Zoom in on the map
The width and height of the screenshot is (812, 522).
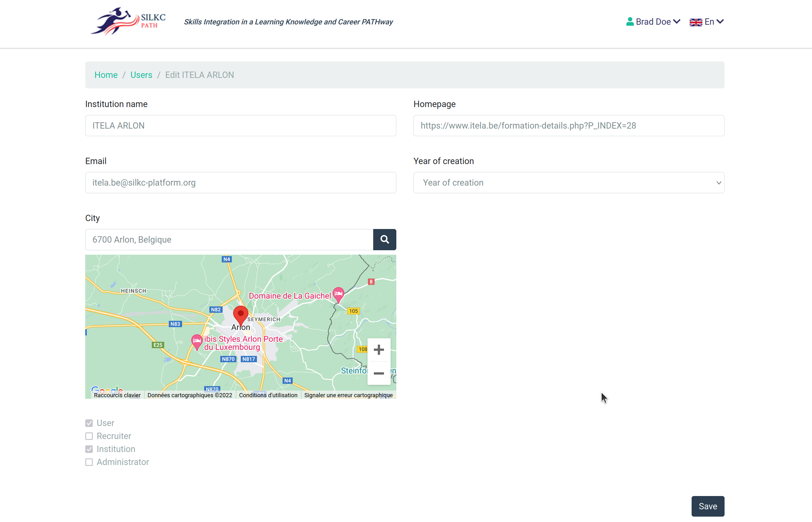(x=379, y=350)
